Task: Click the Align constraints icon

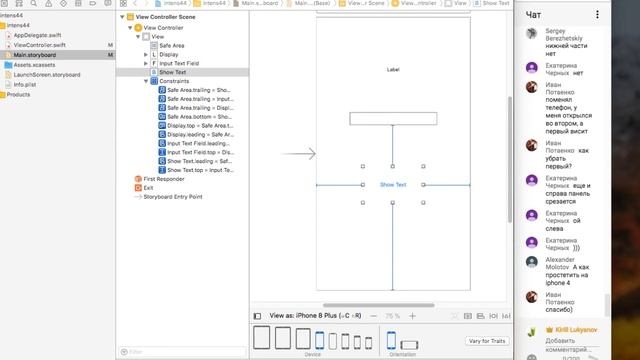Action: (480, 316)
